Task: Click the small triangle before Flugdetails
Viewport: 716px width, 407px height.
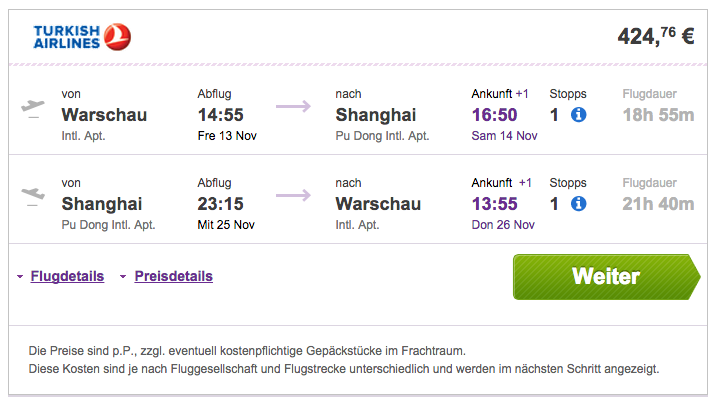Action: click(x=20, y=277)
